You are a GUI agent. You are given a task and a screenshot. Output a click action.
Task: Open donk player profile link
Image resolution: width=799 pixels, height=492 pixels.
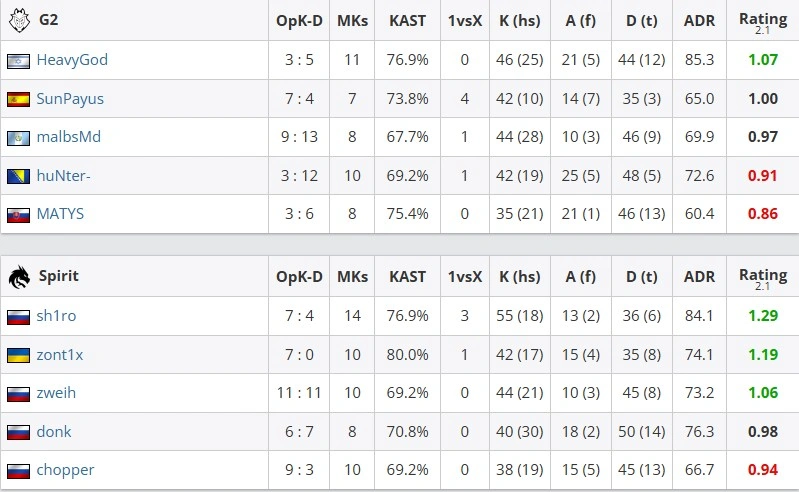(x=54, y=431)
